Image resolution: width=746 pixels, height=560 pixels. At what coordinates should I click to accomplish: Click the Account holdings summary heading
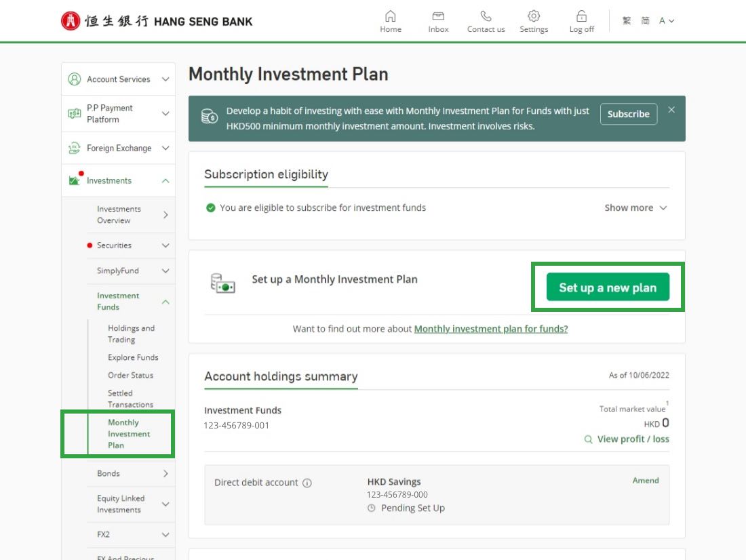coord(281,376)
